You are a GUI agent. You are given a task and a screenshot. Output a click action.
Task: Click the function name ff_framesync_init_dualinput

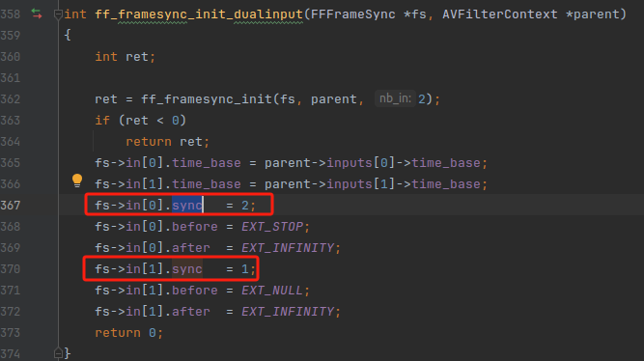[199, 14]
